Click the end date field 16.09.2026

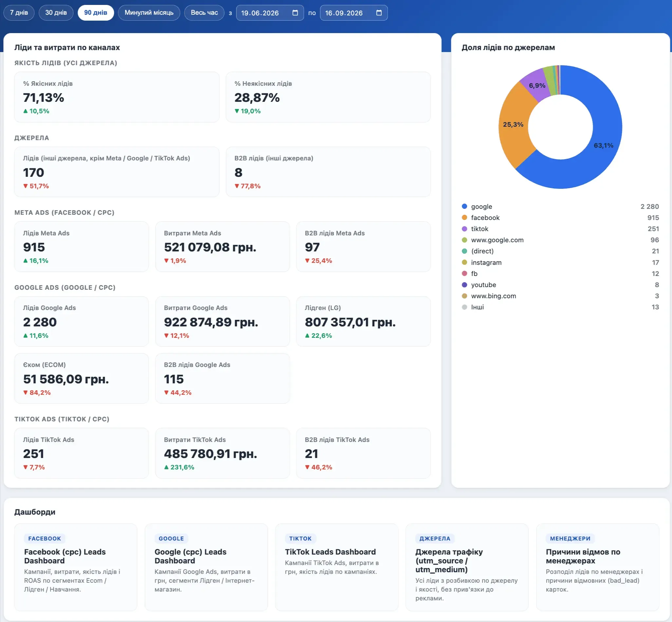[353, 13]
